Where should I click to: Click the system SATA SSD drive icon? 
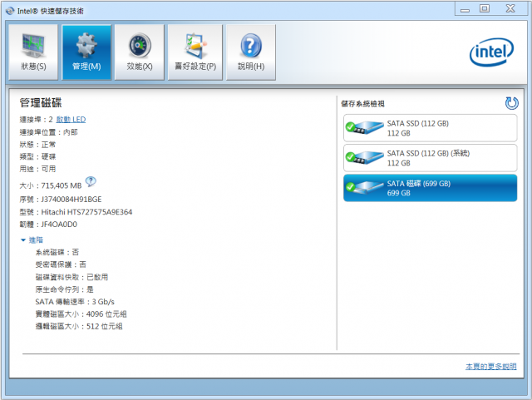click(x=364, y=157)
